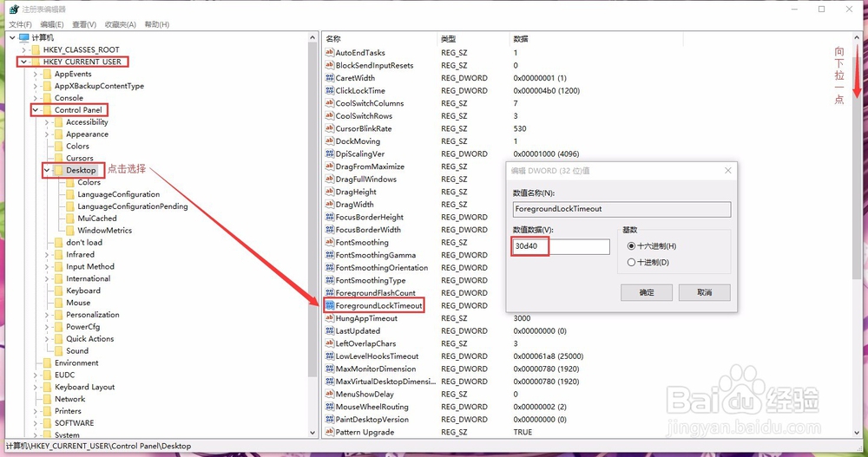Expand the Keyboard Layout node
The width and height of the screenshot is (868, 457).
tap(35, 388)
